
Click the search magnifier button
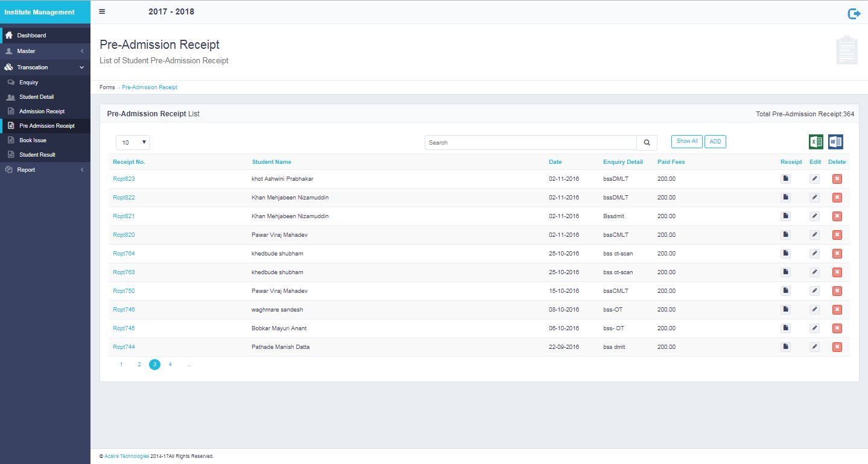coord(647,143)
